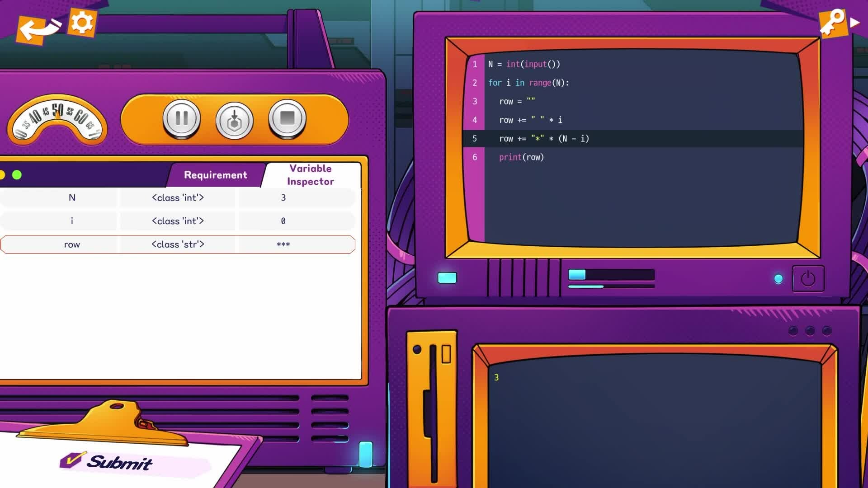This screenshot has width=868, height=488.
Task: Select the N variable row
Action: [x=178, y=198]
